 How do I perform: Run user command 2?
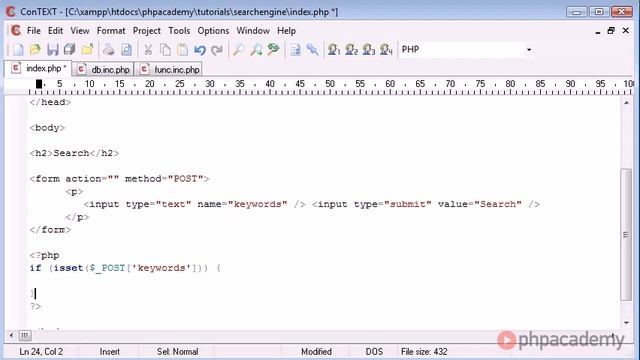coord(351,50)
